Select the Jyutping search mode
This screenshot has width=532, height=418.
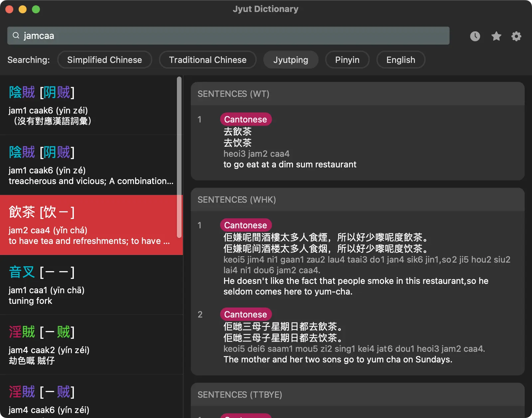point(291,60)
